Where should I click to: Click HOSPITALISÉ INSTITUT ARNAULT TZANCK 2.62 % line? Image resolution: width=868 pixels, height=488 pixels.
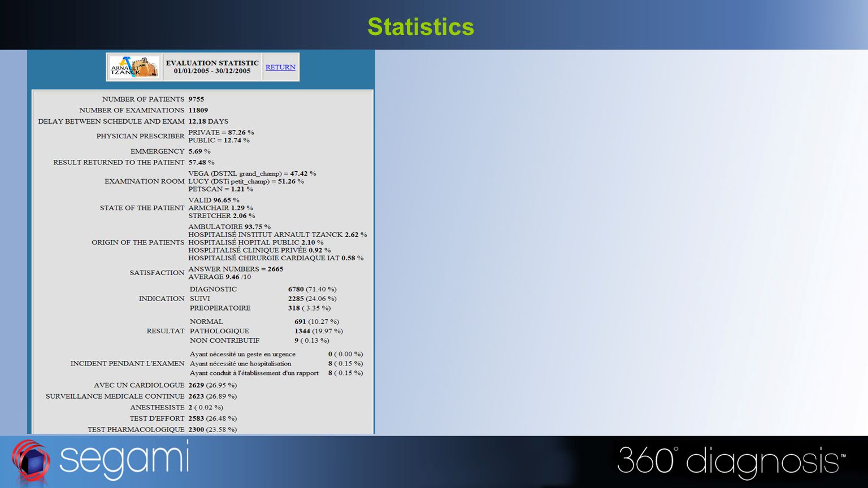(x=277, y=234)
